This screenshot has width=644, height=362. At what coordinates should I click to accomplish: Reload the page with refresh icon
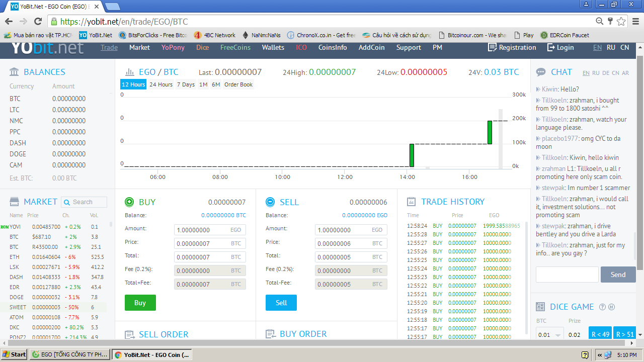pos(38,22)
